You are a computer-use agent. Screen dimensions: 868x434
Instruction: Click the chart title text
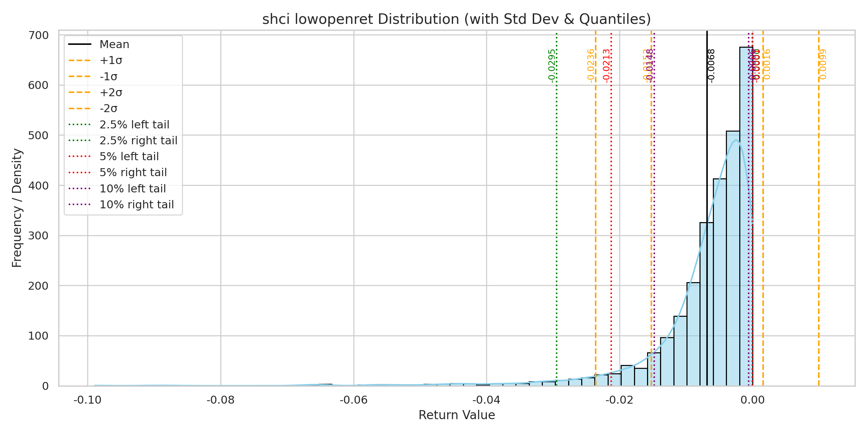pyautogui.click(x=456, y=19)
